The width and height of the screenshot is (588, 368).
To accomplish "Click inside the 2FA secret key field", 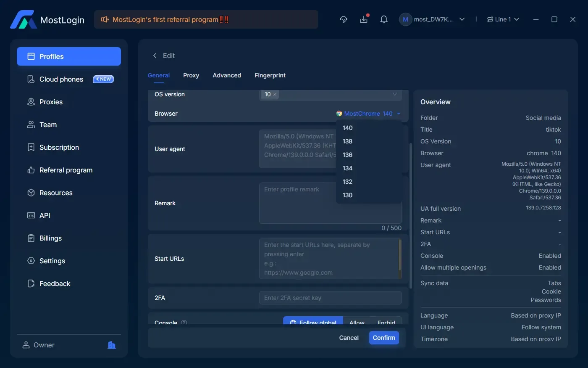I will coord(330,298).
